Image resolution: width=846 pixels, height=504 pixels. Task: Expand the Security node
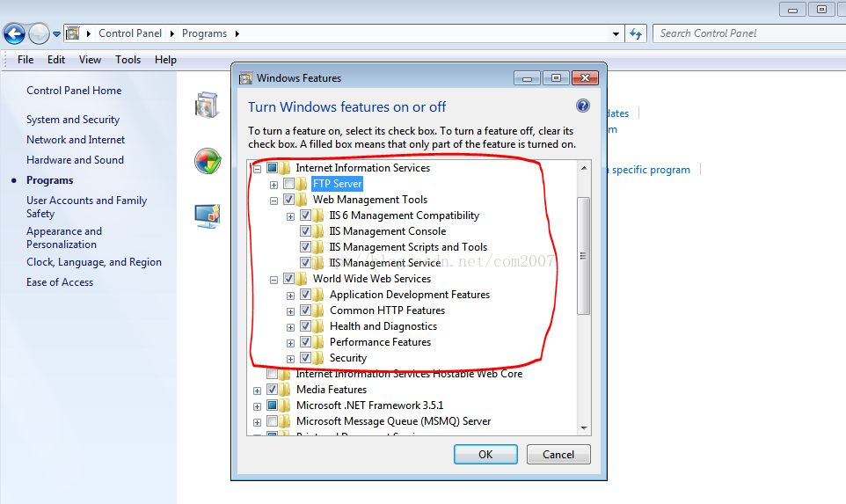pos(291,359)
